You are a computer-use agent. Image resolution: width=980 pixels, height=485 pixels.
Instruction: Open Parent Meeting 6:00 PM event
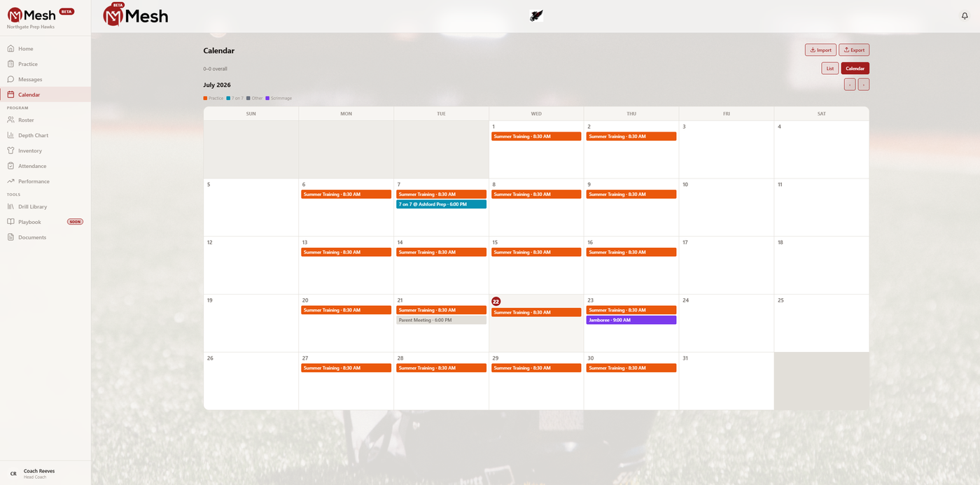click(441, 320)
